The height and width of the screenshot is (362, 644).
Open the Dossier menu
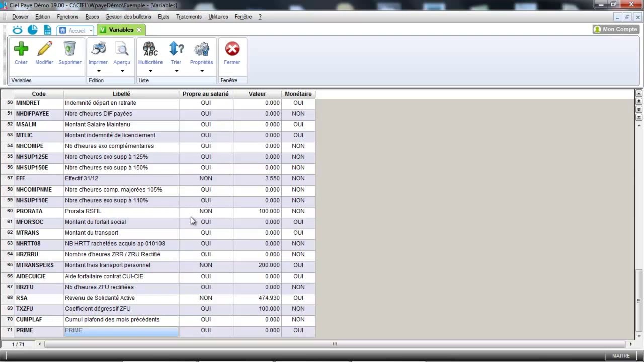click(21, 17)
